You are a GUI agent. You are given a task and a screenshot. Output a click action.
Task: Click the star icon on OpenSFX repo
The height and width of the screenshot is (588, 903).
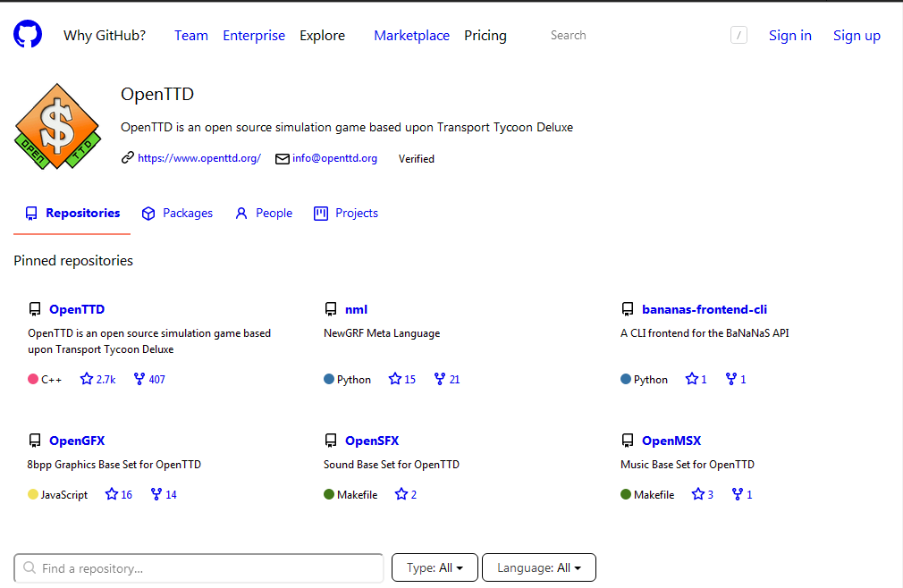[x=401, y=494]
